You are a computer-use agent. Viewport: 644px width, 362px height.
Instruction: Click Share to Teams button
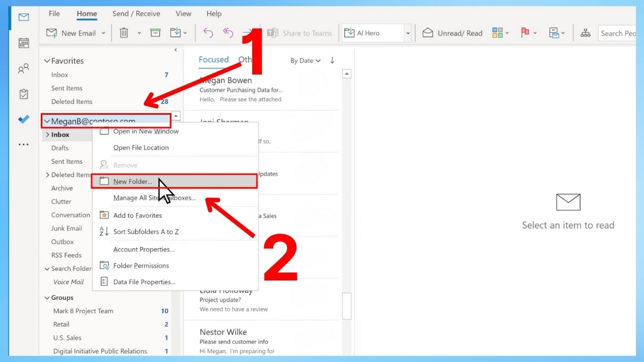click(299, 33)
